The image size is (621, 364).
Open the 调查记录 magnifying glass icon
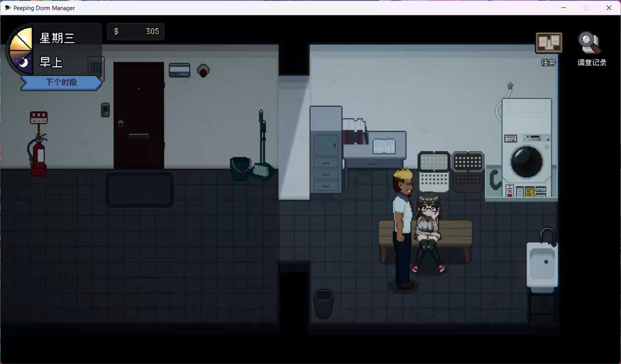click(590, 43)
